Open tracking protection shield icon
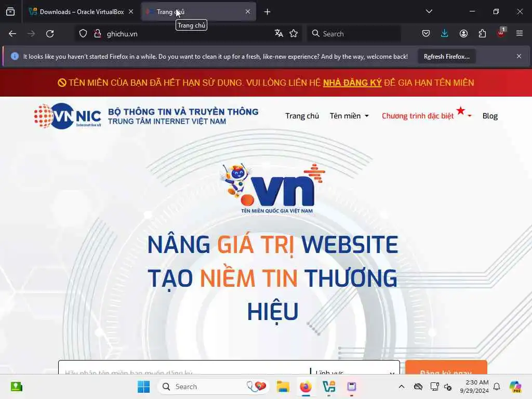 tap(83, 34)
